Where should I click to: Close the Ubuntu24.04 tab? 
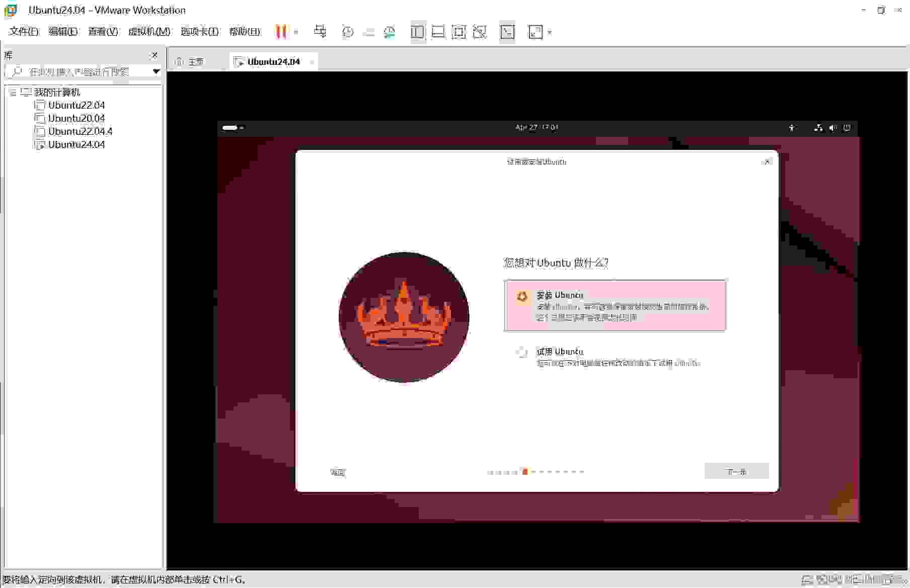[x=312, y=62]
